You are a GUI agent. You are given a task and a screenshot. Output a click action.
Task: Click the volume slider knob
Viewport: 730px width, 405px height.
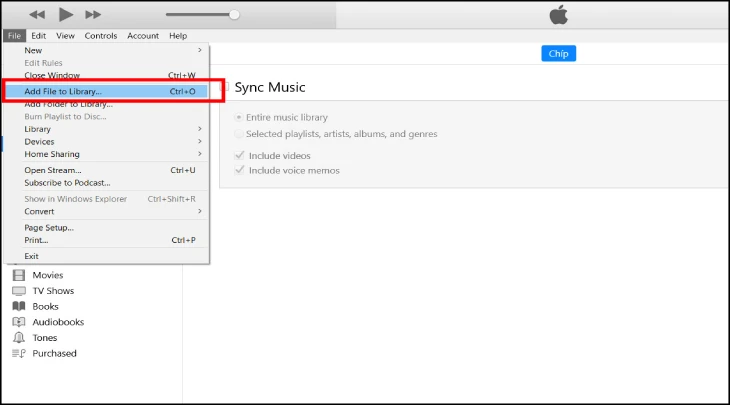(234, 15)
